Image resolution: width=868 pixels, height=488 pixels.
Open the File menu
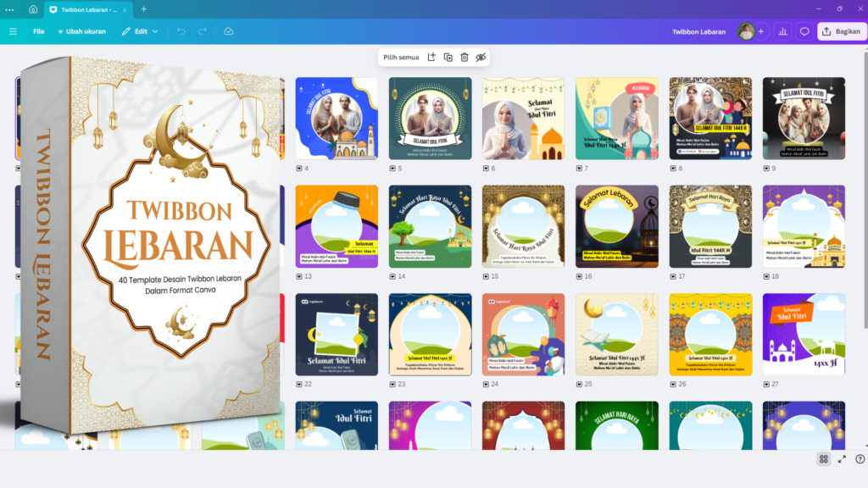point(37,31)
